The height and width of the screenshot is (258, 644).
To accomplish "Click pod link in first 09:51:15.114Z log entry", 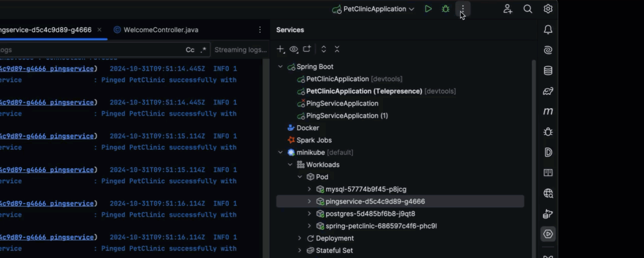I will point(47,136).
